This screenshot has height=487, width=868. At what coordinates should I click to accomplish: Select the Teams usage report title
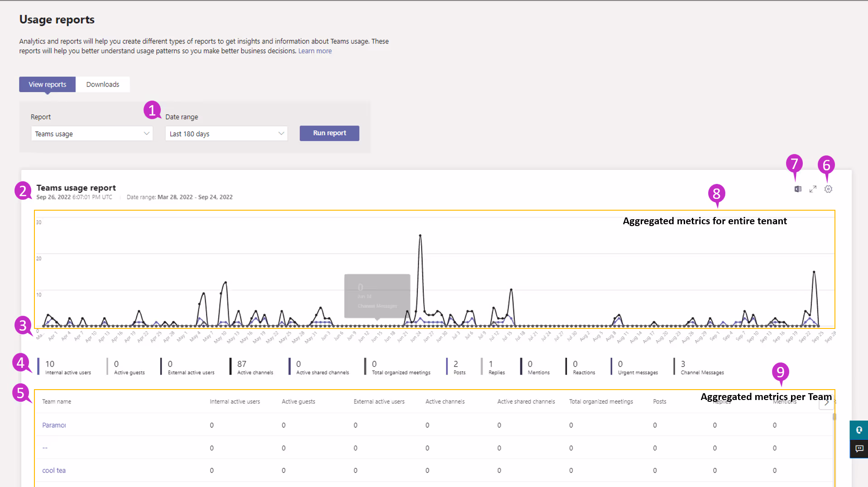(76, 188)
